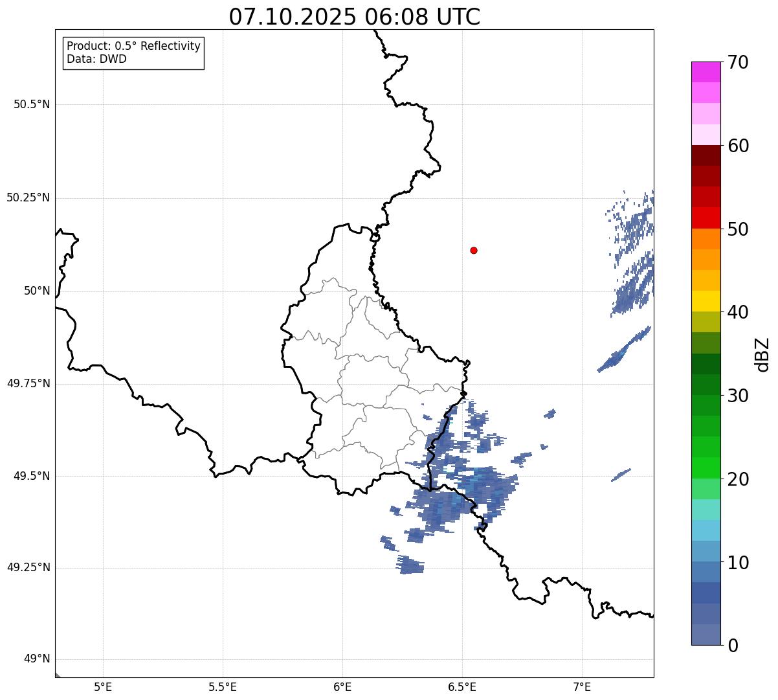Click the title "07.10.2025 06:08 UTC"
The width and height of the screenshot is (778, 700).
tap(355, 17)
